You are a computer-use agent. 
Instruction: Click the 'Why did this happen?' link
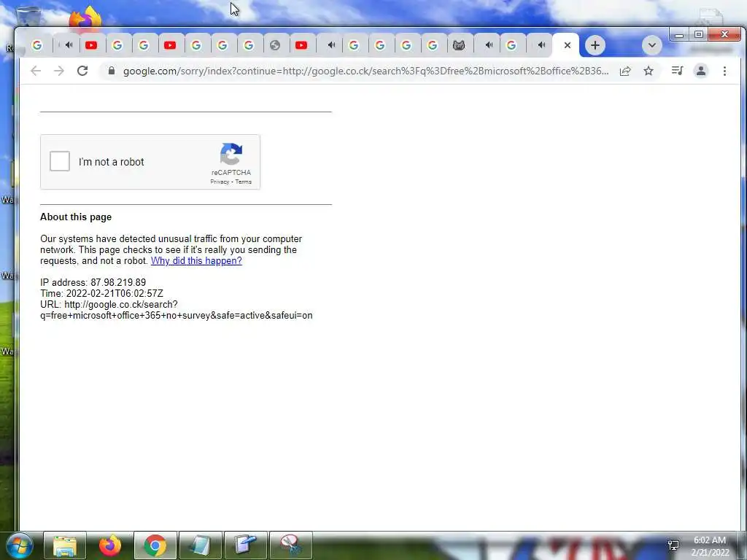(196, 260)
